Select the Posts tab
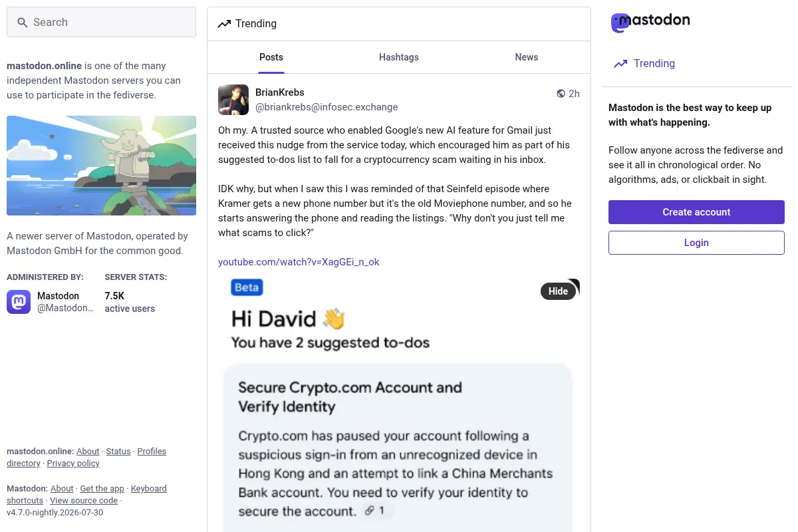Viewport: 798px width, 532px height. click(x=271, y=57)
